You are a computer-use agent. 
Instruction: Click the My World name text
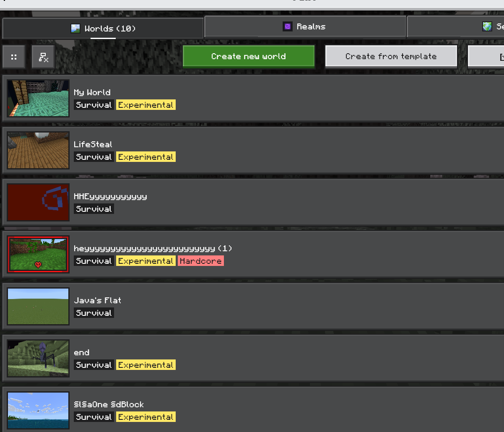click(92, 92)
